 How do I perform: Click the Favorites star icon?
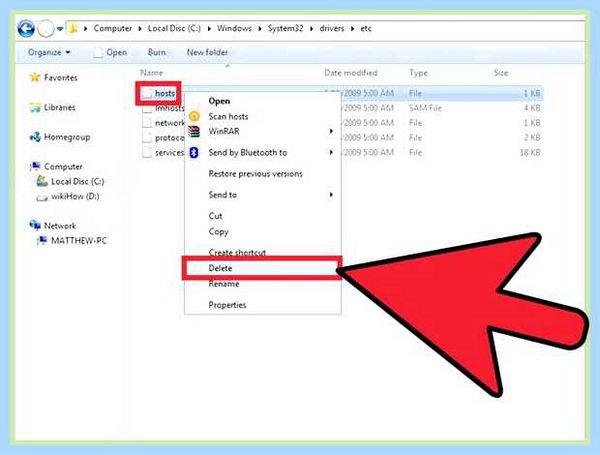[x=35, y=77]
